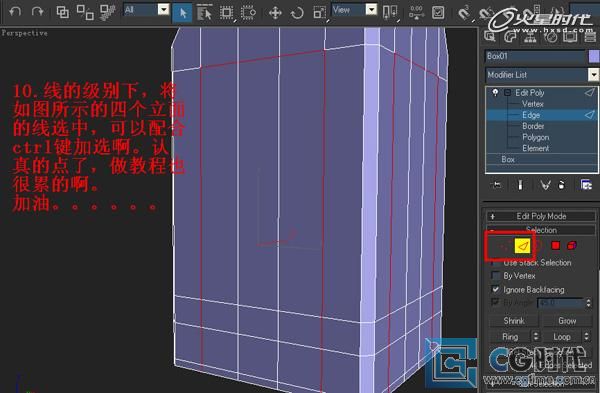Click the Select and Manipulate icon
This screenshot has height=393, width=600.
[x=416, y=13]
